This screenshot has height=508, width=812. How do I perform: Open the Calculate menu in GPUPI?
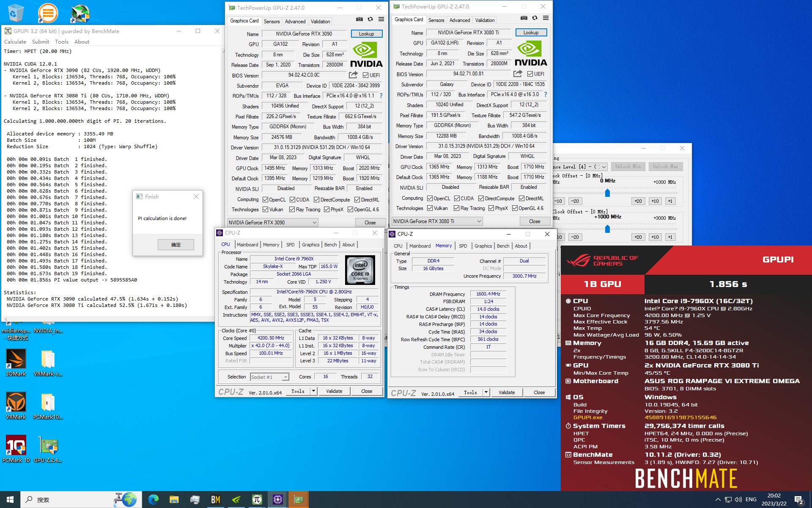(x=15, y=42)
